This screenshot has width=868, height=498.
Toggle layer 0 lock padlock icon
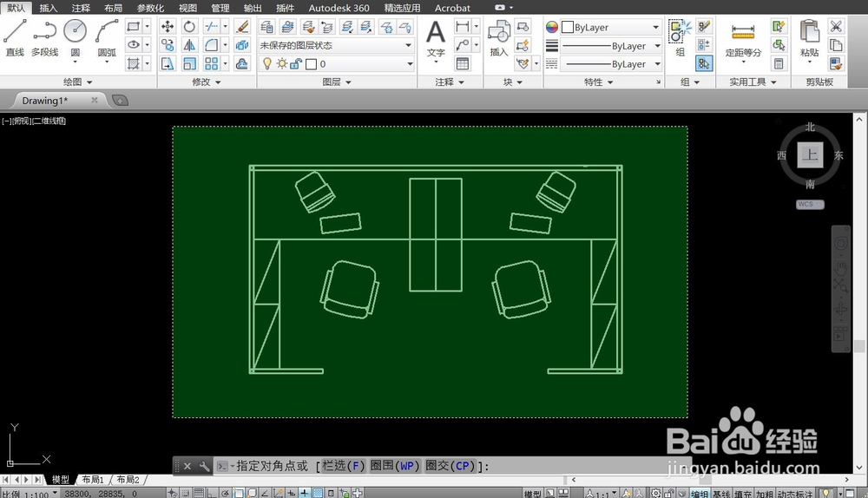tap(296, 63)
